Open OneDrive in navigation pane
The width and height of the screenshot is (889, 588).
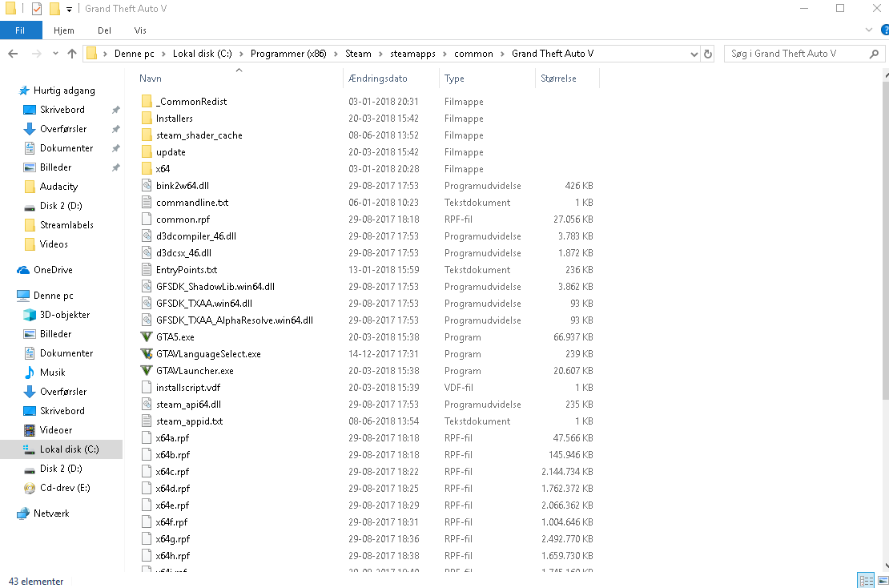(x=53, y=270)
